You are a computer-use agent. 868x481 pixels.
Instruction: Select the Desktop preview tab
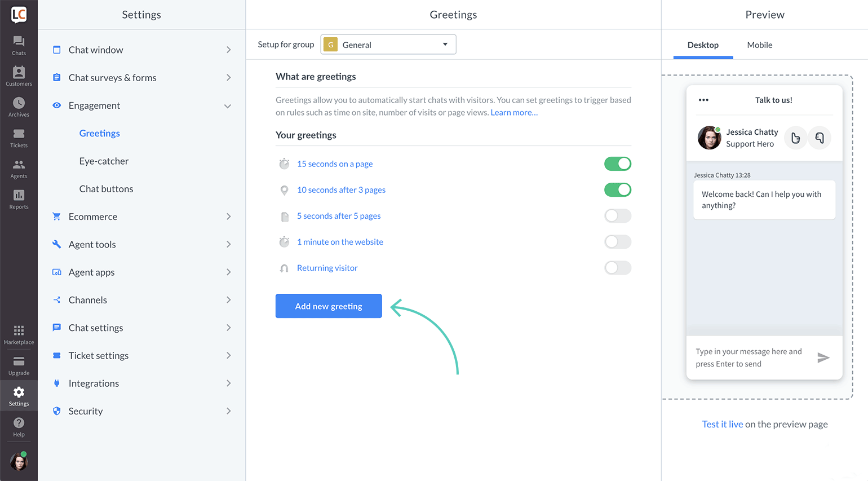[x=703, y=45]
